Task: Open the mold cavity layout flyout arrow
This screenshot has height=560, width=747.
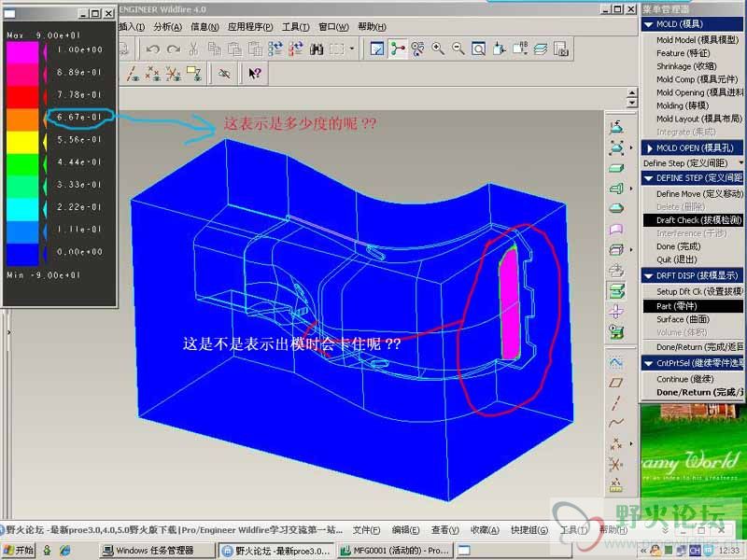Action: tap(631, 148)
